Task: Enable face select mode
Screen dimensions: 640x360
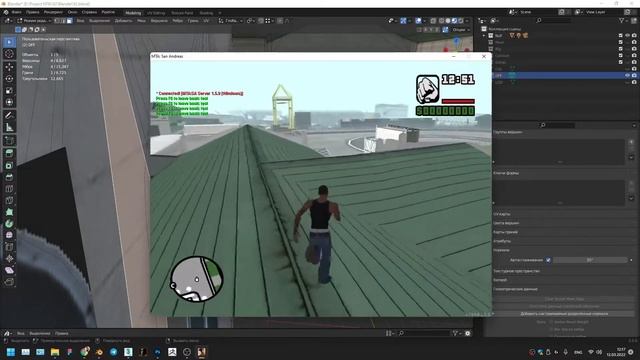Action: click(x=69, y=20)
